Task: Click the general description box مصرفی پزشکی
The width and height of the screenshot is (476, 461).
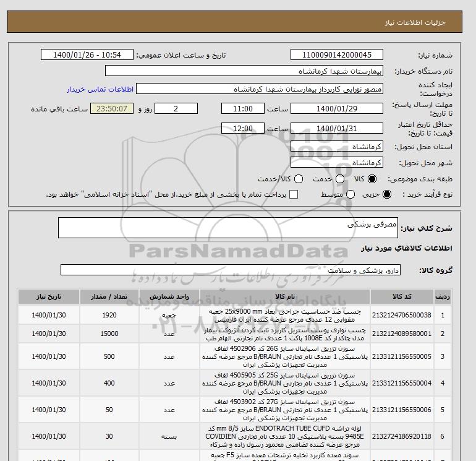Action: 228,228
